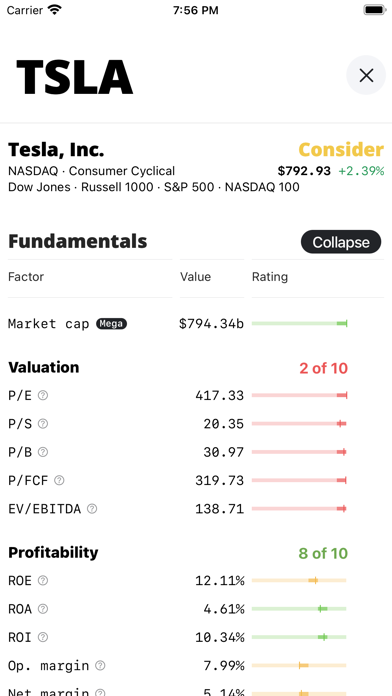Tap the Profitability 8 of 10 score

(323, 553)
